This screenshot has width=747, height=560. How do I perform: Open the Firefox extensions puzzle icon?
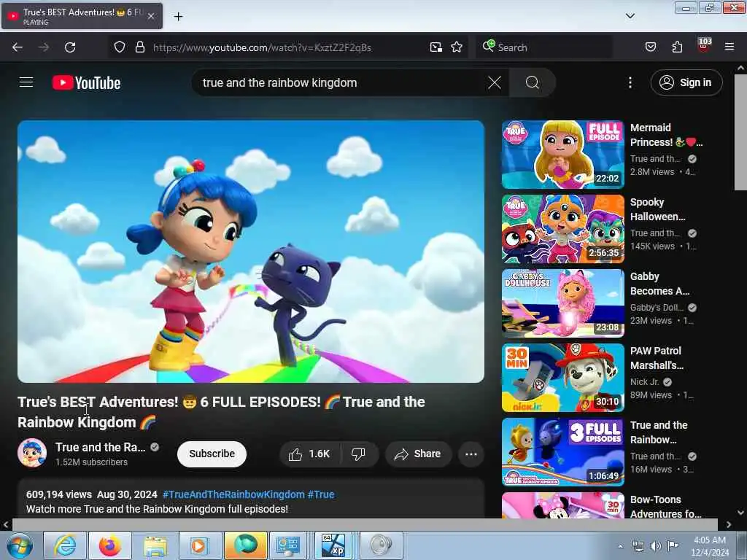[x=677, y=47]
